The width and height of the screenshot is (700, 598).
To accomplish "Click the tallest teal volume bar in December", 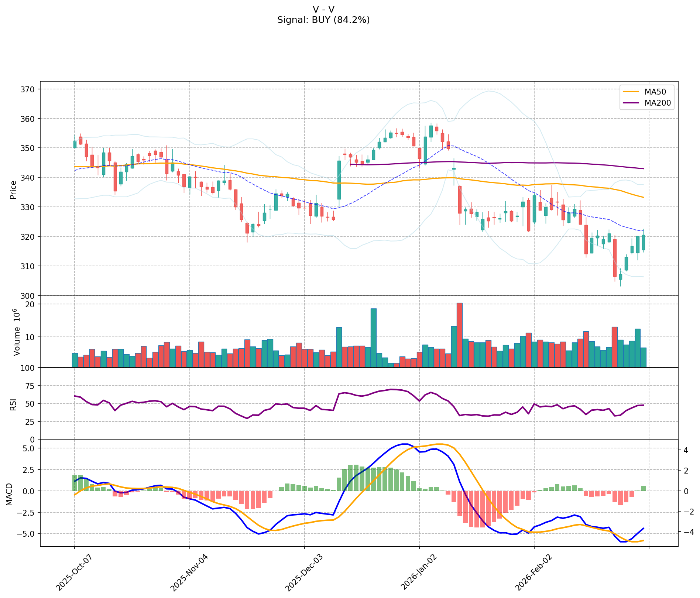I will pyautogui.click(x=373, y=338).
